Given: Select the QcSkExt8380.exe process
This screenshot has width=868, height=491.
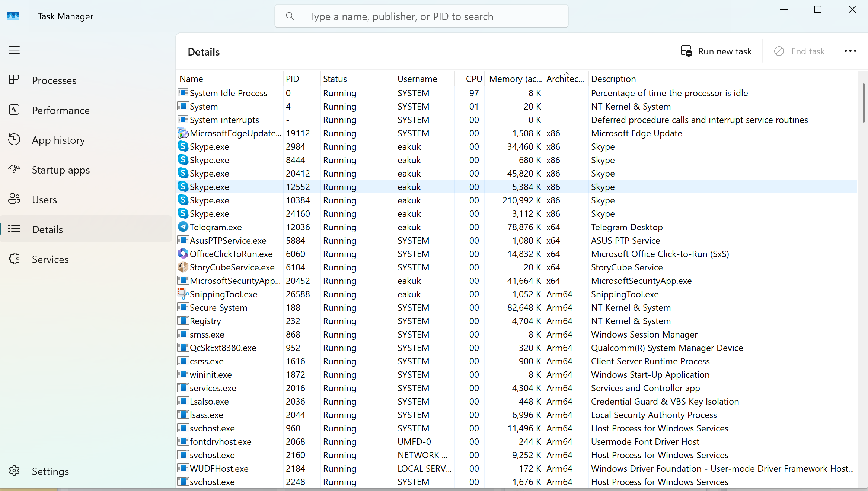Looking at the screenshot, I should 517,348.
